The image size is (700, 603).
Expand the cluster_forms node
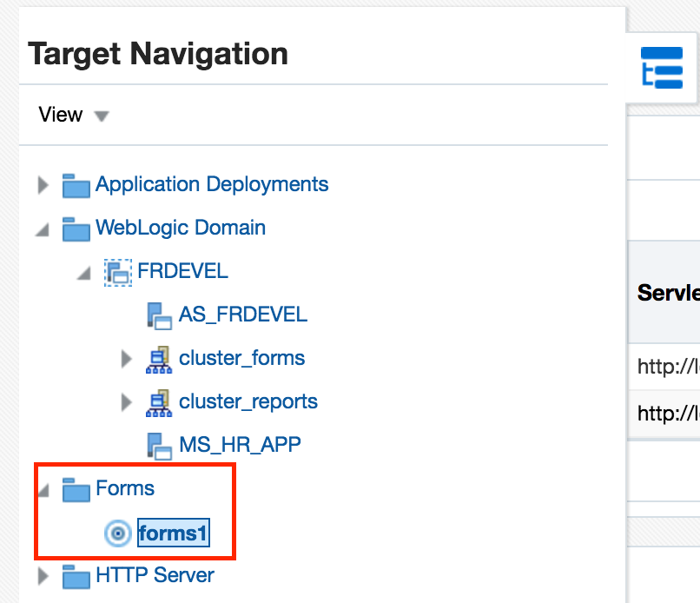coord(127,358)
